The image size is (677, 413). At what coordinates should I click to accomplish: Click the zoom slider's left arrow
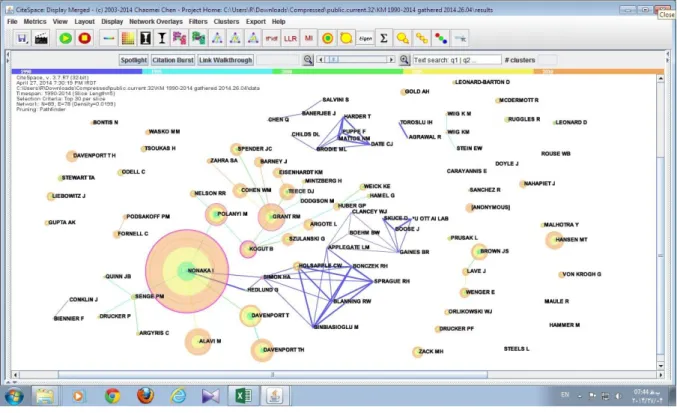(x=321, y=60)
